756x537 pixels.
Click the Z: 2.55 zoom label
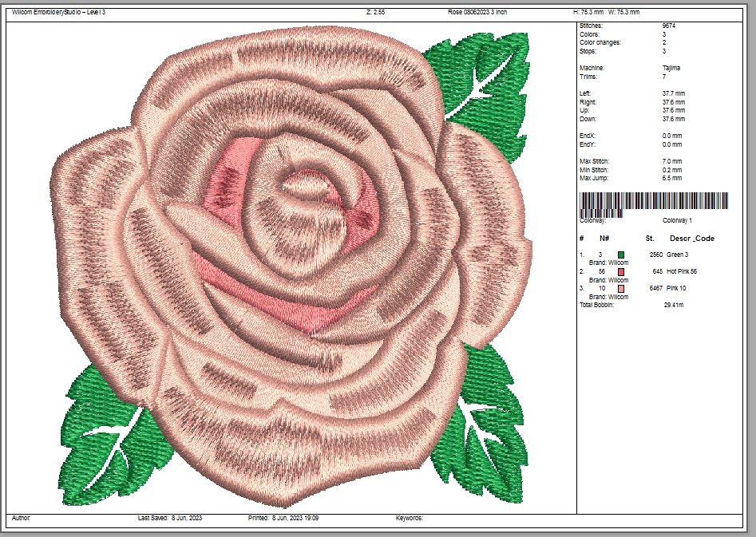tap(376, 13)
